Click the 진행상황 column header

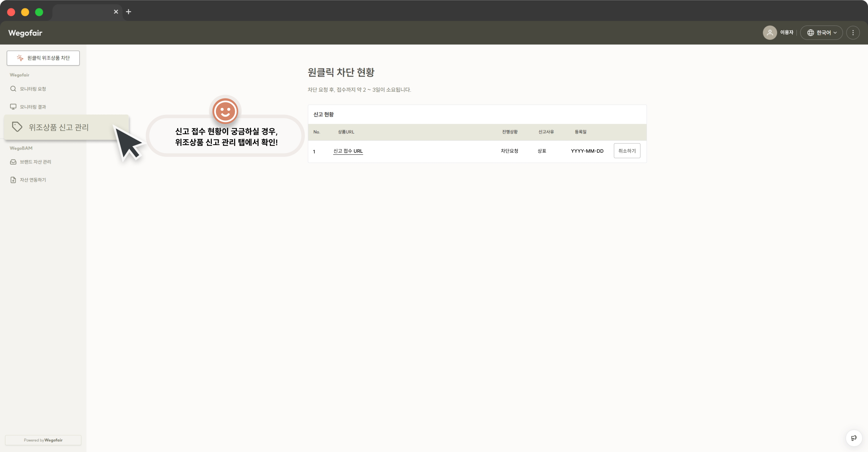point(510,132)
